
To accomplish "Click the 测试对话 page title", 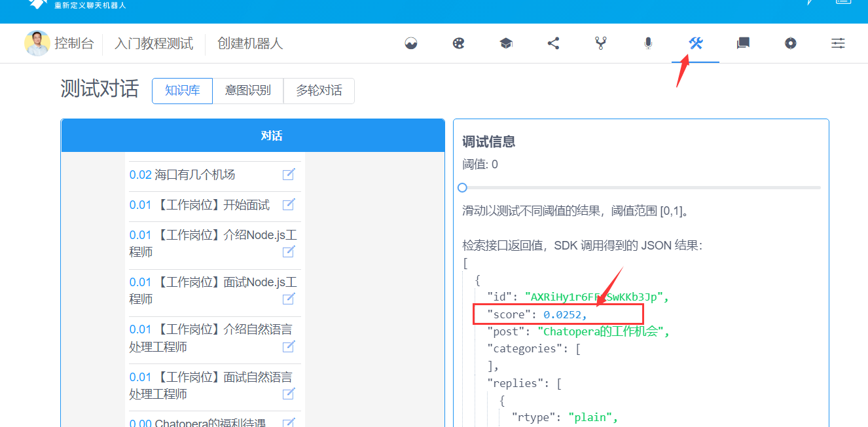I will 99,89.
